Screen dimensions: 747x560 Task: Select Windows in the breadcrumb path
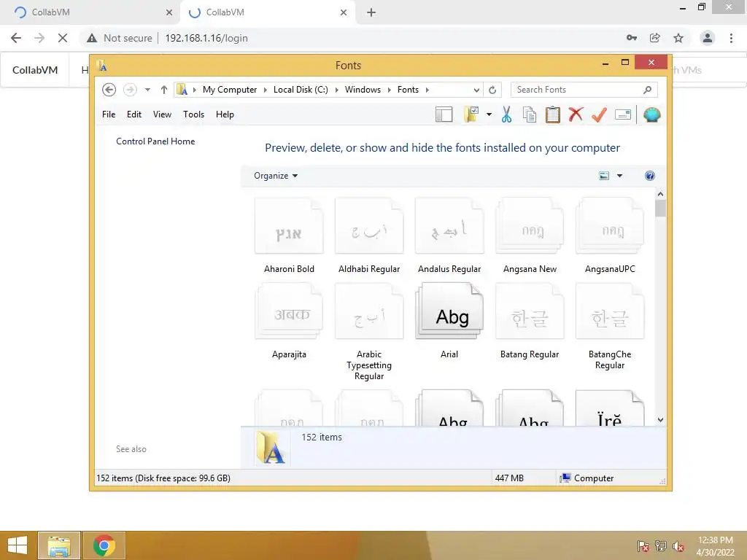[363, 90]
